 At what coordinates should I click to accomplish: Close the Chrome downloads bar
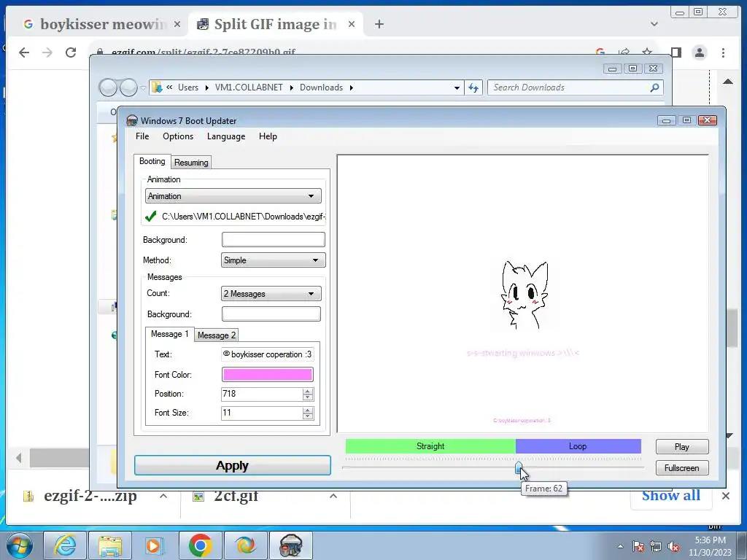tap(726, 496)
